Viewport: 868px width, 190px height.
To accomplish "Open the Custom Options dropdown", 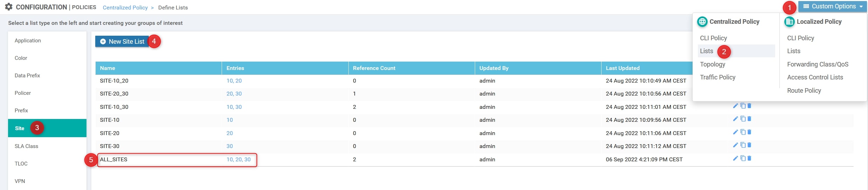I will tap(832, 7).
